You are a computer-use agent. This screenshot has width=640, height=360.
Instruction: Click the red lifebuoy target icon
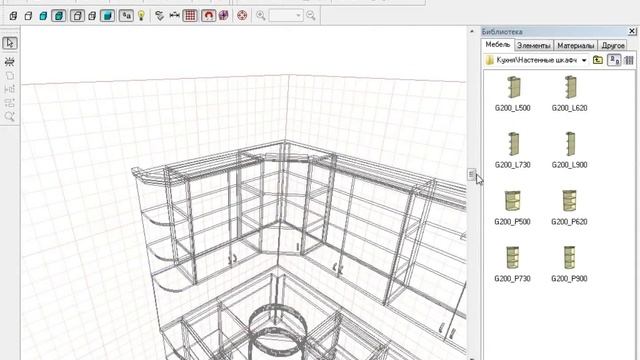tap(242, 16)
